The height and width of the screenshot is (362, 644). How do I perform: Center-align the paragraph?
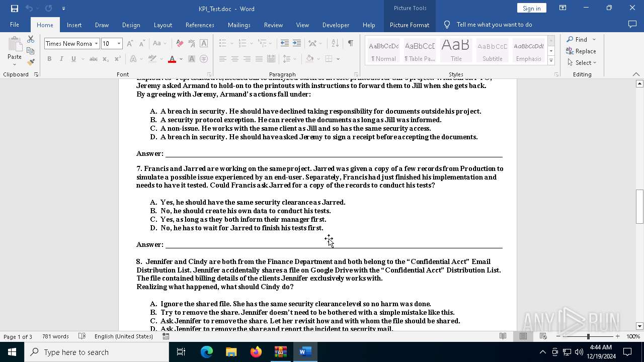point(235,59)
